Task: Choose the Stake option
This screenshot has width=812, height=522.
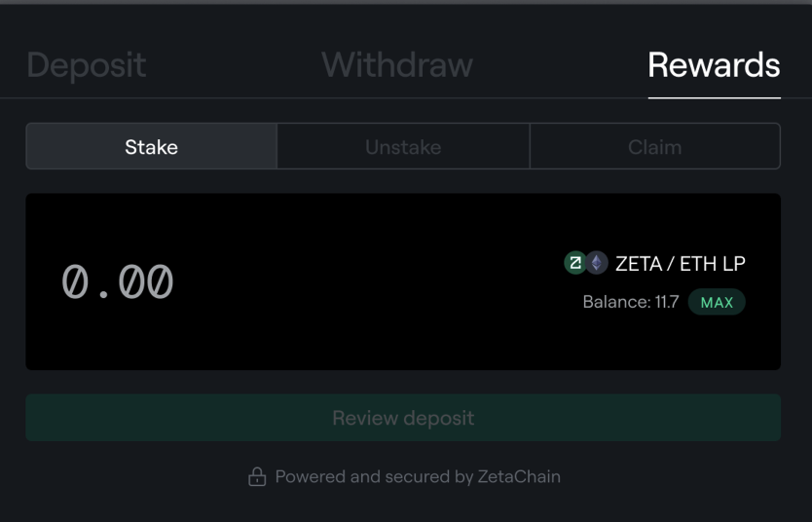Action: (x=151, y=147)
